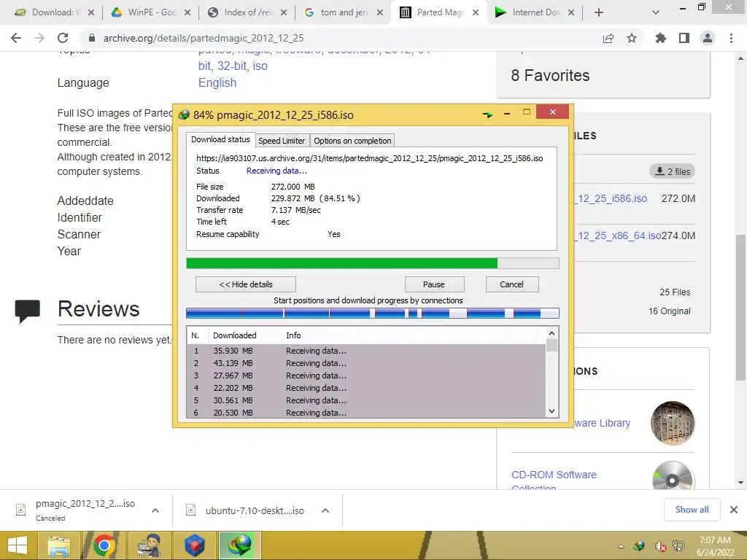The width and height of the screenshot is (747, 560).
Task: Close the Parted Magic tab
Action: tap(476, 12)
